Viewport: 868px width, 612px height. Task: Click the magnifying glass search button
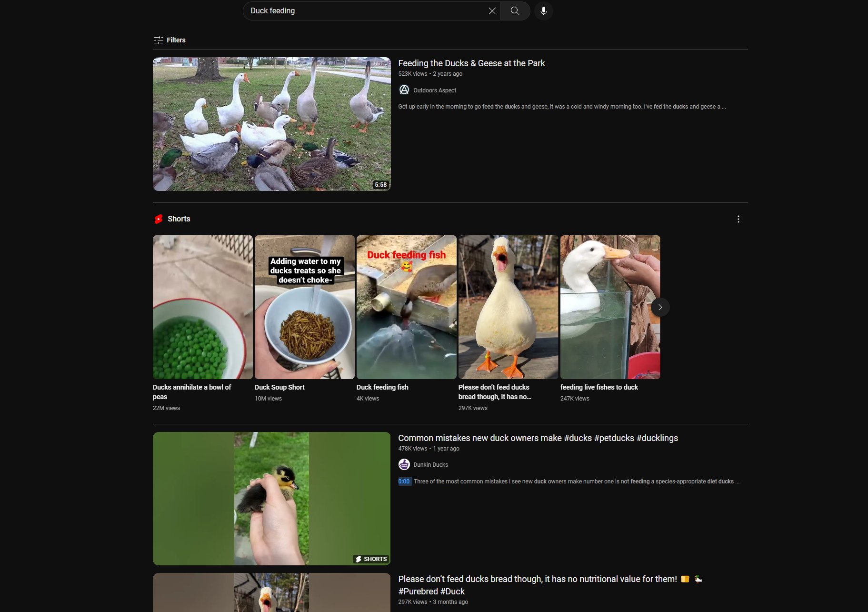(x=515, y=11)
